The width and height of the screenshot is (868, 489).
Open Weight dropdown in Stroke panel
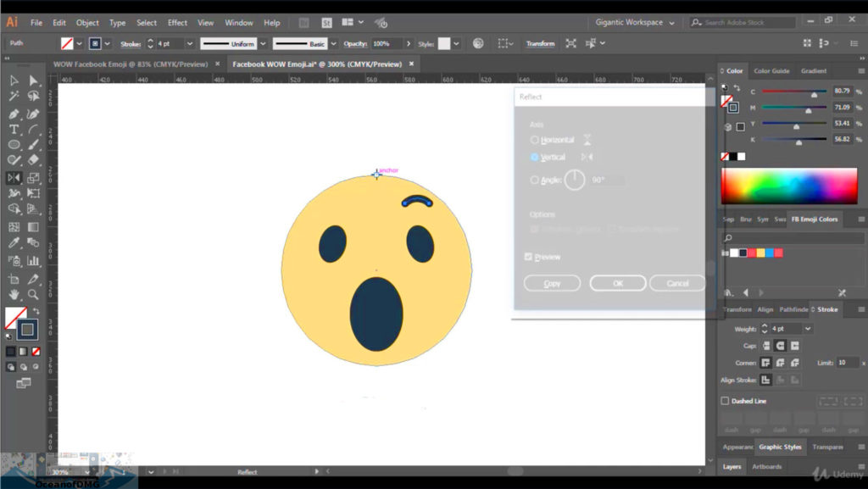808,329
